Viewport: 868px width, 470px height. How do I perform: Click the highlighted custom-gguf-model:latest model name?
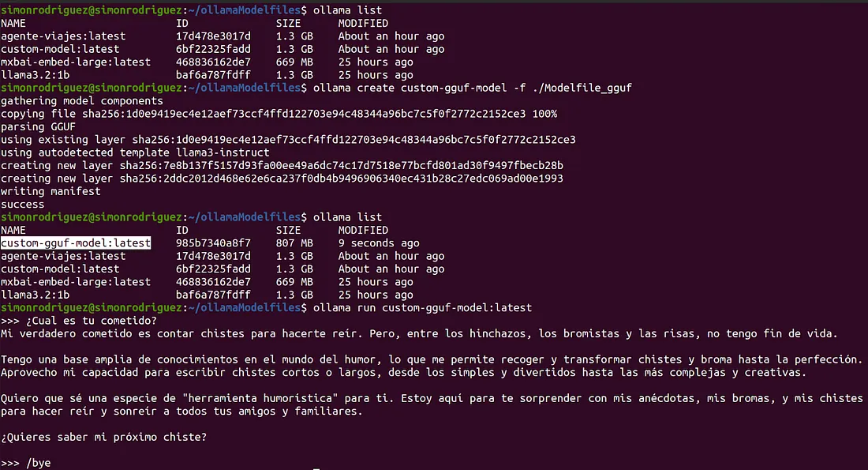pos(76,243)
